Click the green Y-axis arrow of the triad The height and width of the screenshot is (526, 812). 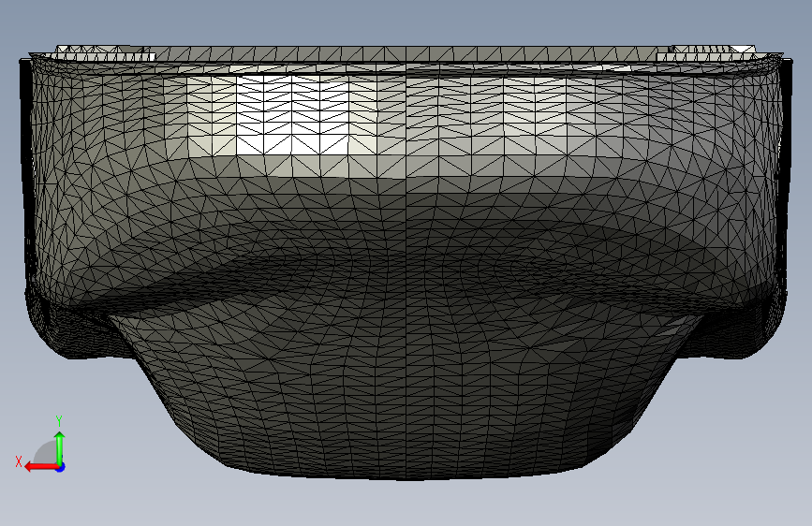click(x=60, y=447)
